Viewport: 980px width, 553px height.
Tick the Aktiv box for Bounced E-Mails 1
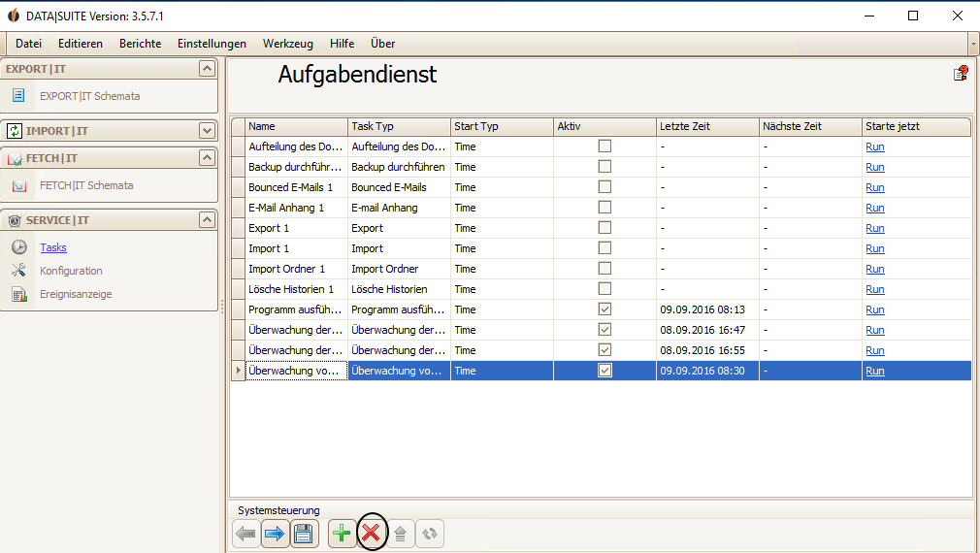tap(604, 187)
